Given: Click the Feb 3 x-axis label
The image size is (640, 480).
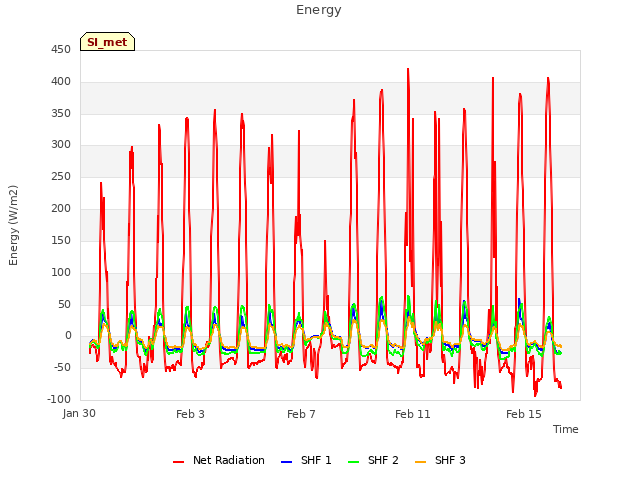Looking at the screenshot, I should pyautogui.click(x=190, y=414).
